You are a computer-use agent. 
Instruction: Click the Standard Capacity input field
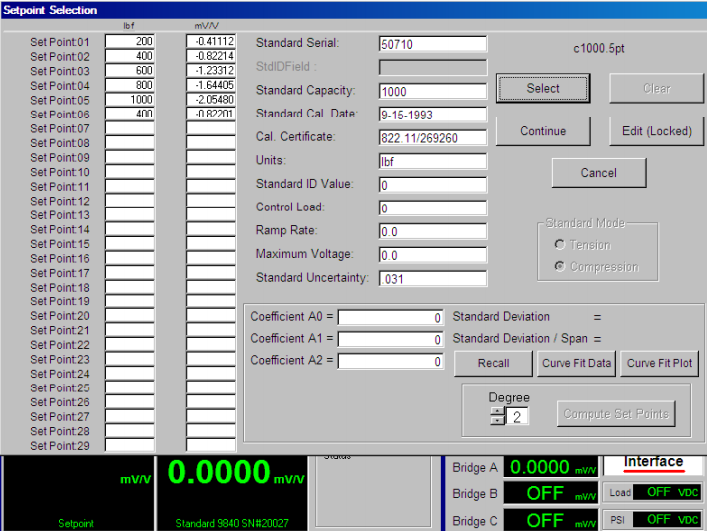tap(432, 91)
